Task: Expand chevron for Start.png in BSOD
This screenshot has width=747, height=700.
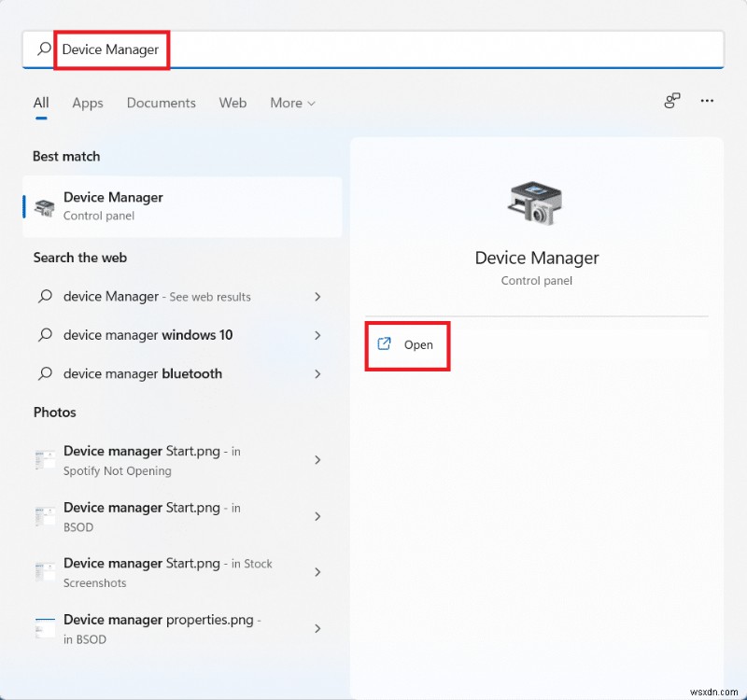Action: point(317,517)
